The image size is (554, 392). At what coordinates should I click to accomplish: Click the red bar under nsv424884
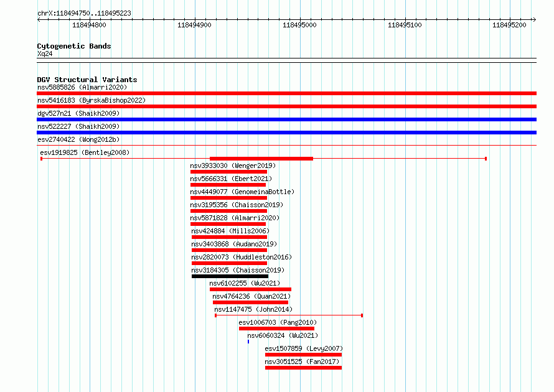[229, 237]
